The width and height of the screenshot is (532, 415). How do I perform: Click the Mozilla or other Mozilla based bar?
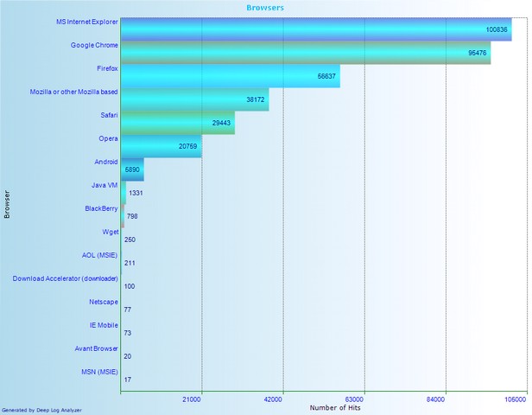pyautogui.click(x=194, y=99)
